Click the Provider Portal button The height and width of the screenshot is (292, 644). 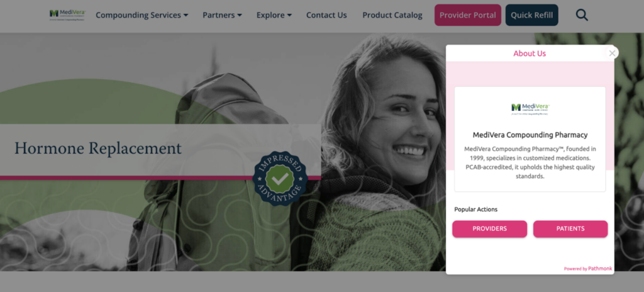(468, 15)
